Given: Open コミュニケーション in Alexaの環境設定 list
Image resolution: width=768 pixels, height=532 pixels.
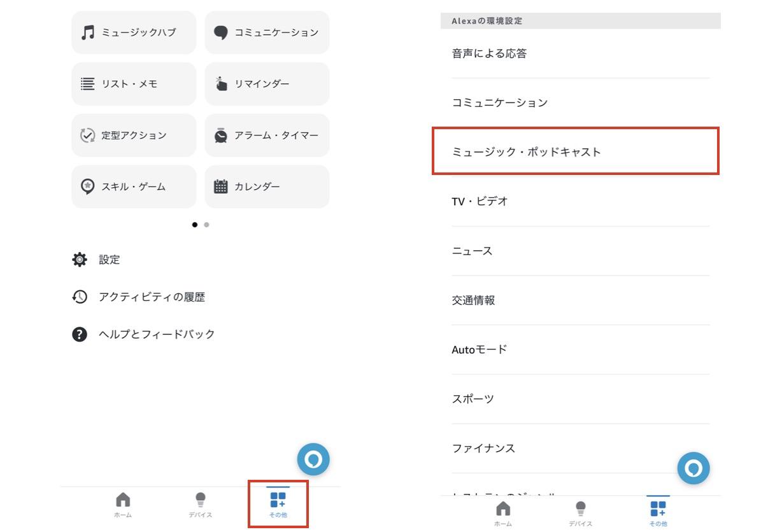Looking at the screenshot, I should (581, 103).
